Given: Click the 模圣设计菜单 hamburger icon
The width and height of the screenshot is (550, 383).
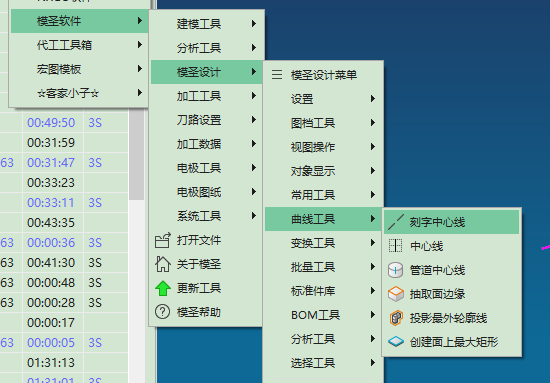Looking at the screenshot, I should [277, 75].
